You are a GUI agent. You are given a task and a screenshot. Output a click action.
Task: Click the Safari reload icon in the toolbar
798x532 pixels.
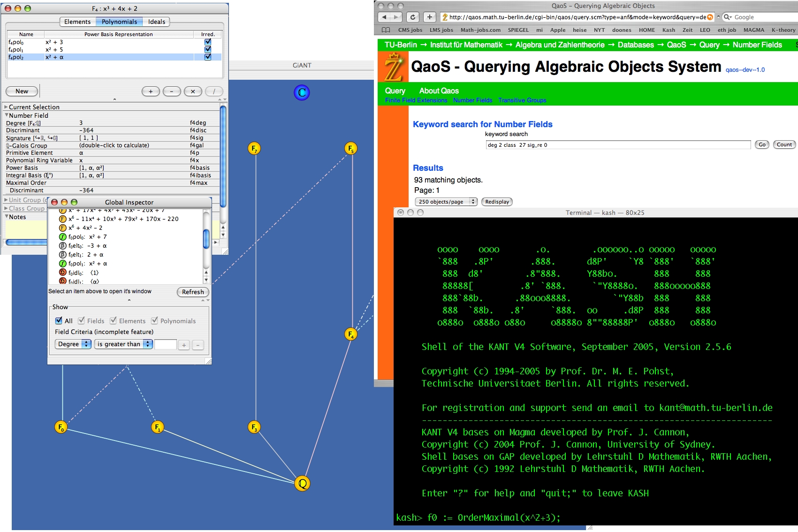click(412, 16)
